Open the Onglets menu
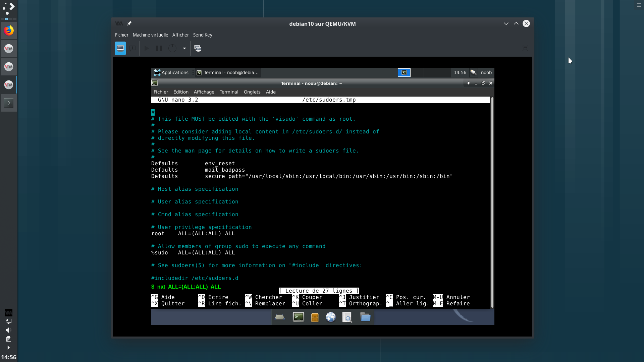 point(252,92)
